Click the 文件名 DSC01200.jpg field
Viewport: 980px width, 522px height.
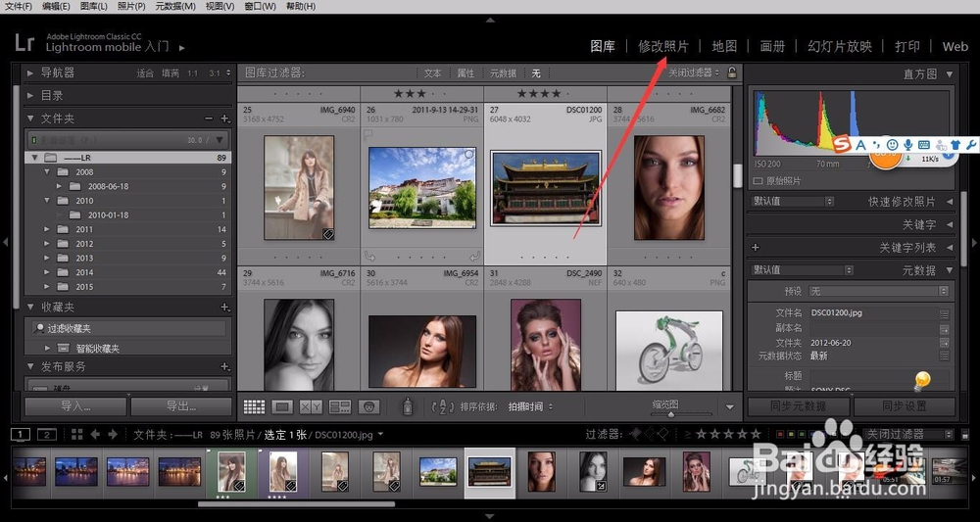coord(874,312)
